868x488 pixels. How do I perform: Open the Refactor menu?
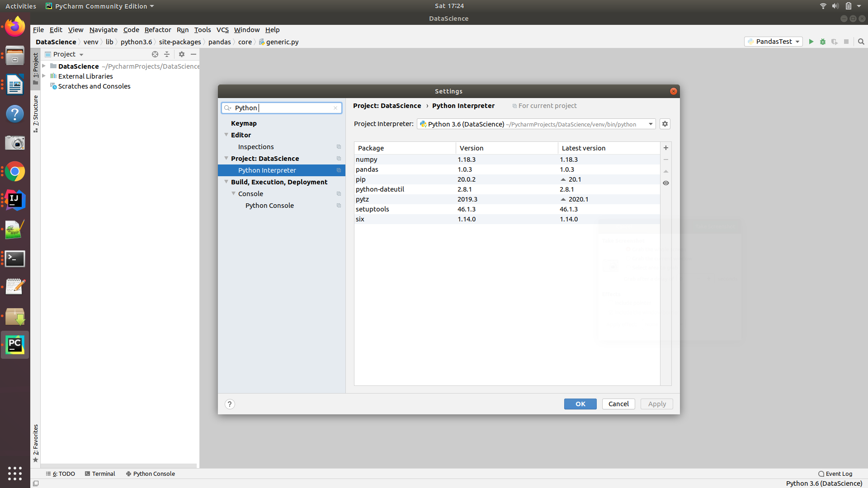(158, 30)
